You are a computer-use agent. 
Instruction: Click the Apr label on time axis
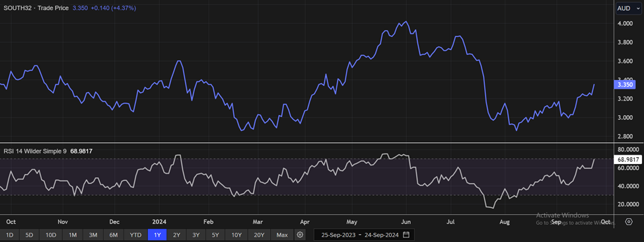pos(304,222)
